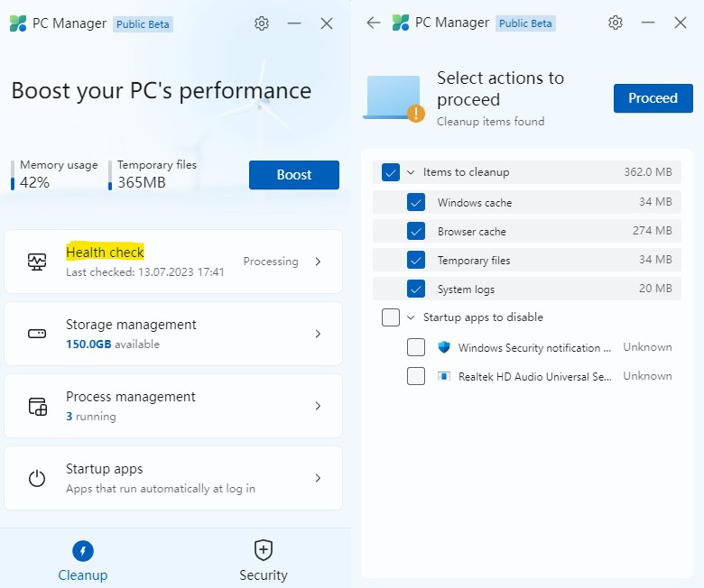704x588 pixels.
Task: Open Startup apps via its chevron
Action: (318, 478)
